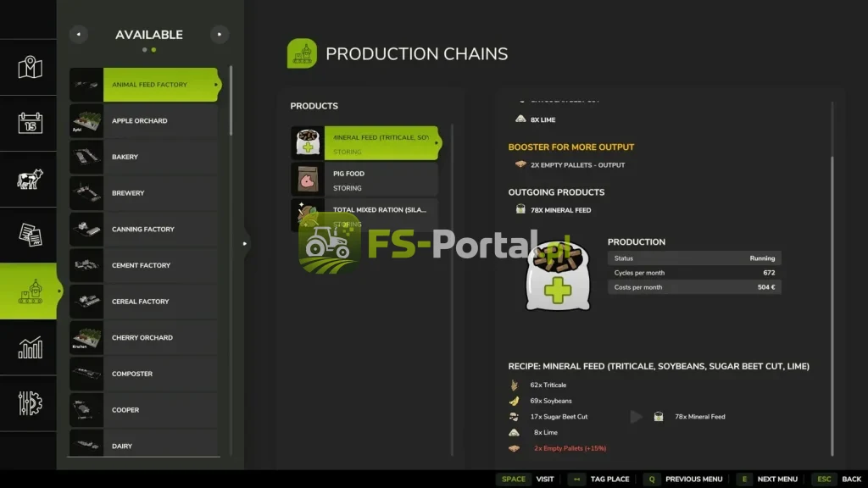Viewport: 868px width, 488px height.
Task: Click the Production Chains header icon
Action: coord(302,53)
